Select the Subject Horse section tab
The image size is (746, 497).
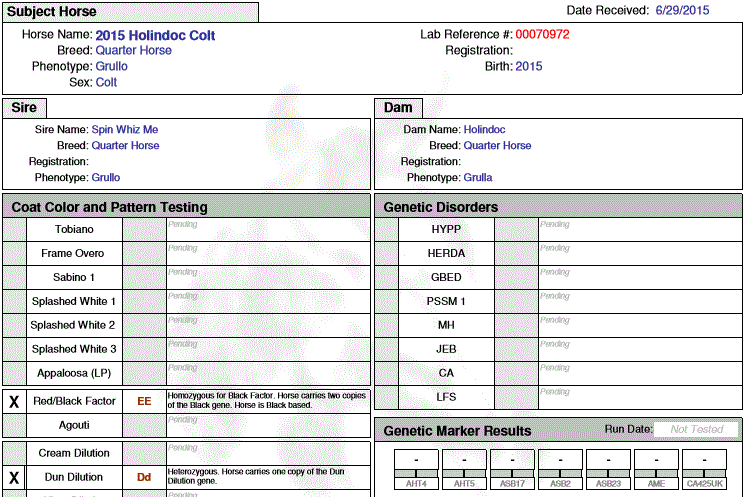pos(130,12)
